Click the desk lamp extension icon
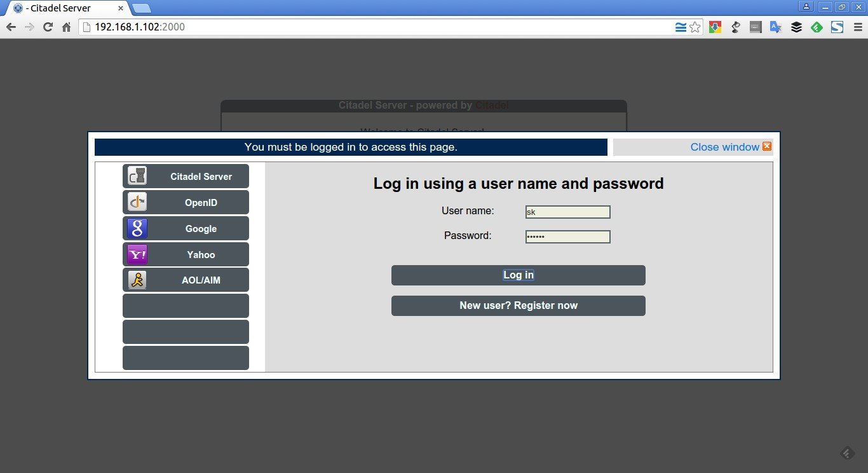The height and width of the screenshot is (473, 868). pos(735,27)
